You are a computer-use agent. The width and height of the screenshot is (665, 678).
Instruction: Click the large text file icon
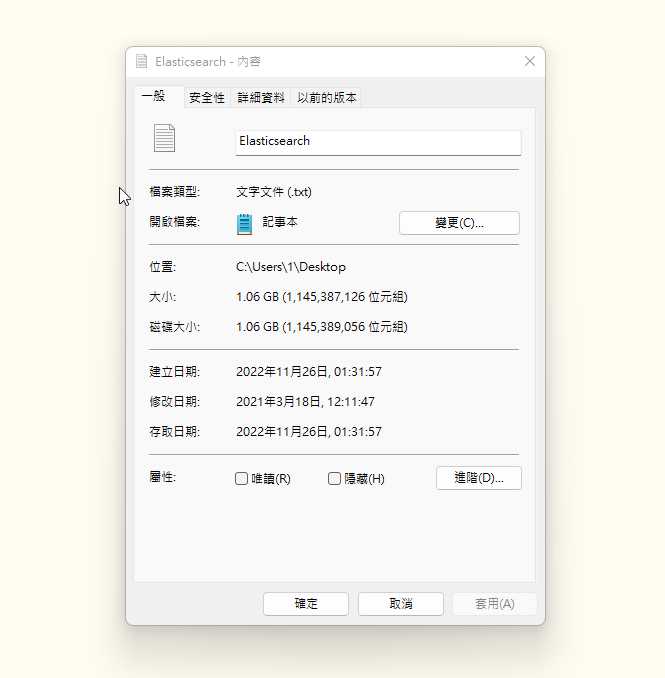tap(164, 138)
